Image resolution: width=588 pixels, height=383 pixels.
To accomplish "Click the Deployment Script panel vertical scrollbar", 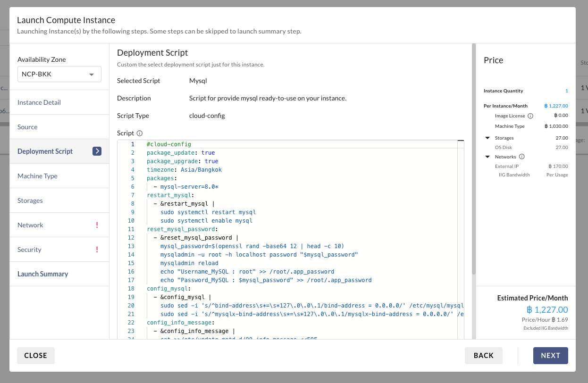I will [473, 160].
